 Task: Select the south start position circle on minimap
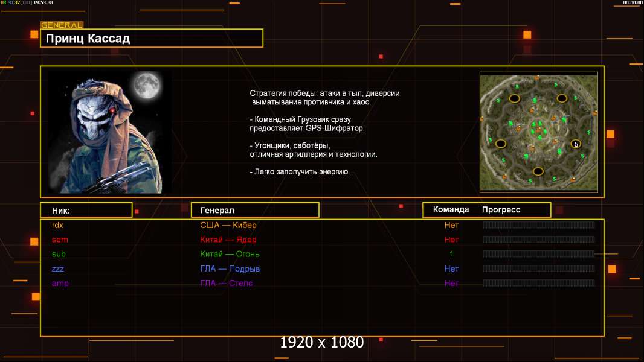(x=538, y=171)
